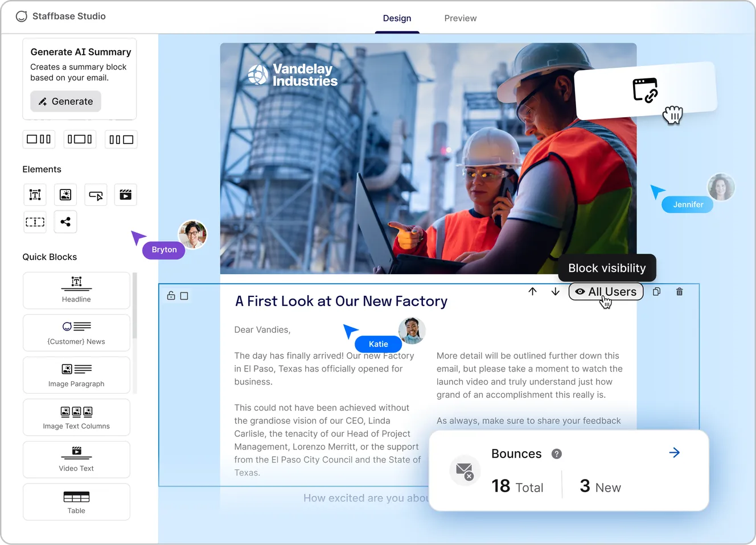This screenshot has width=756, height=545.
Task: Switch to the Design tab
Action: (397, 18)
